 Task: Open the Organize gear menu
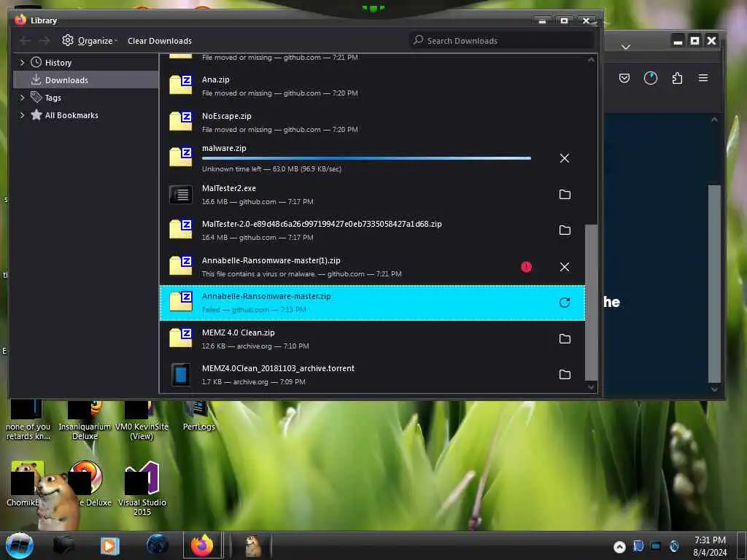[90, 41]
